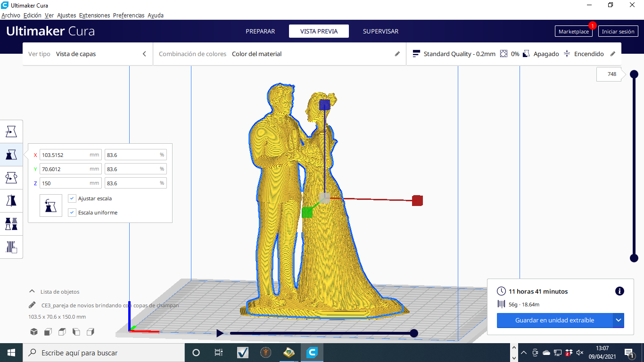This screenshot has height=362, width=644.
Task: Open the Preferencias menu
Action: tap(129, 15)
